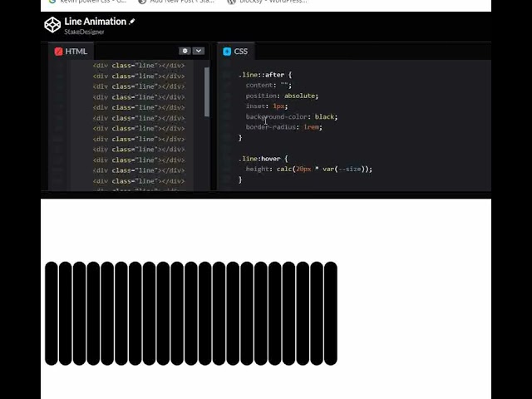Viewport: 532px width, 399px height.
Task: Select the HTML editor tab
Action: pos(71,52)
